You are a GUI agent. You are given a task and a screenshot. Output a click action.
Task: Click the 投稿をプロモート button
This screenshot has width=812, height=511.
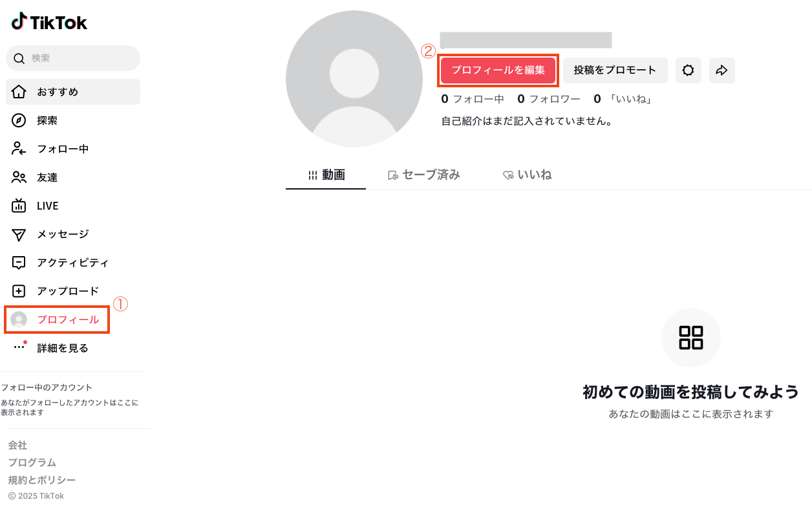[615, 71]
